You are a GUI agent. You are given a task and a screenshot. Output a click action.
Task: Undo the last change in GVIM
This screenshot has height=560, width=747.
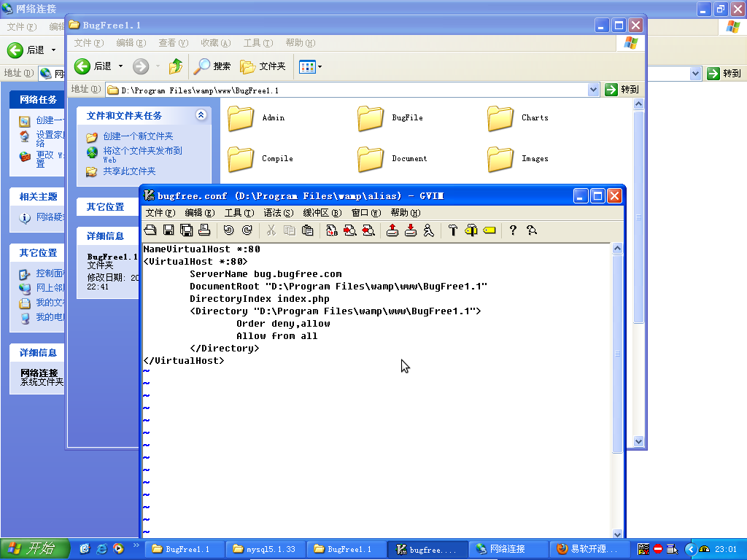tap(228, 230)
